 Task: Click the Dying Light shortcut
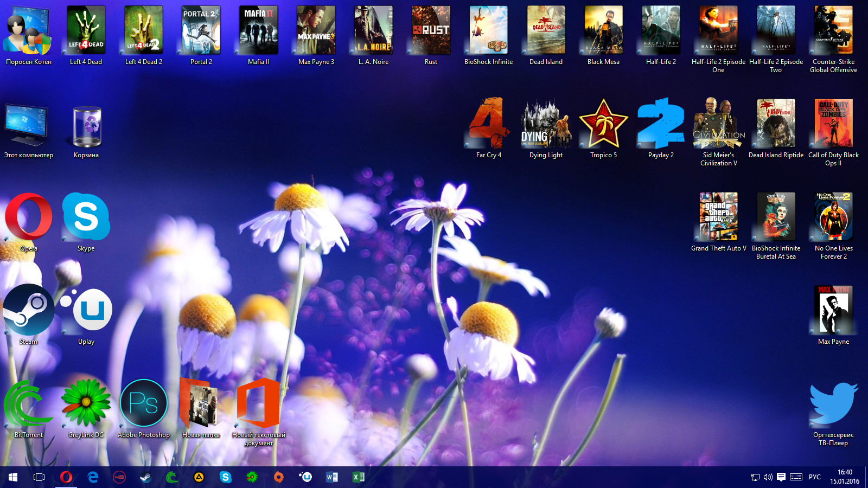coord(546,123)
